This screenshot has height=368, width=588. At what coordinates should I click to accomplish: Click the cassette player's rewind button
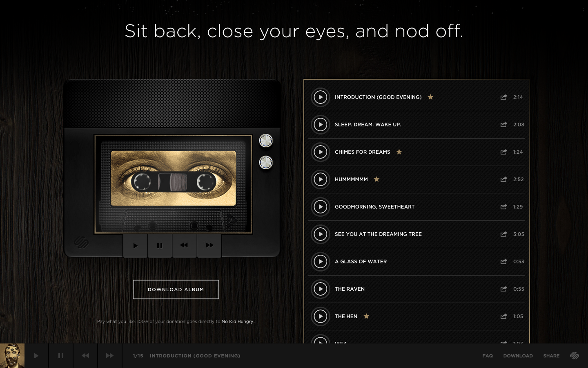pyautogui.click(x=184, y=245)
